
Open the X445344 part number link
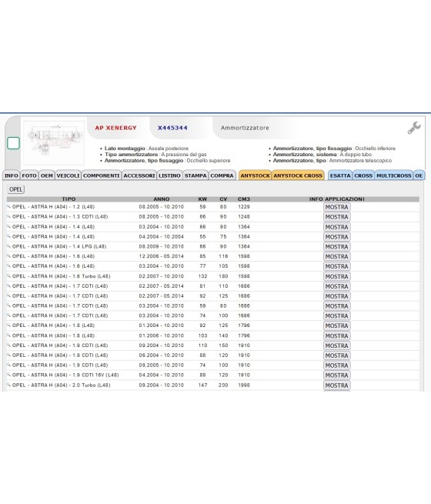(x=172, y=128)
